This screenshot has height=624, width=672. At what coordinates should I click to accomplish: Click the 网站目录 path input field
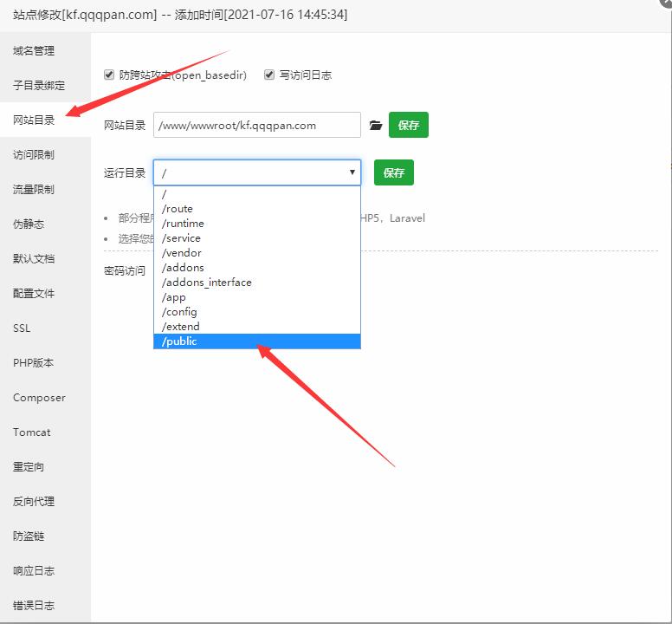click(x=256, y=126)
